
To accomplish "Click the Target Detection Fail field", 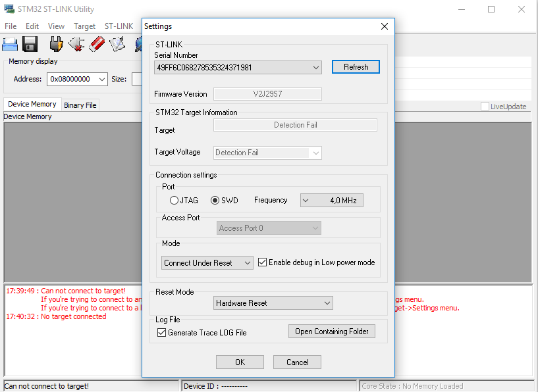I will tap(295, 125).
